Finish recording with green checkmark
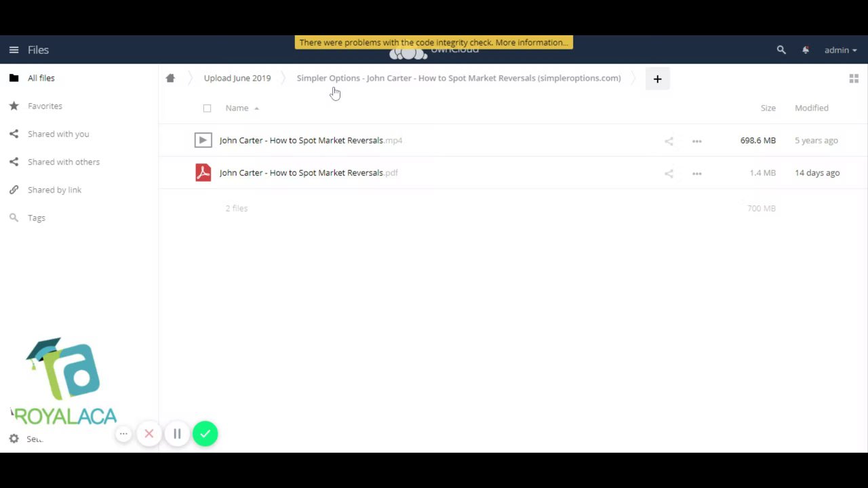This screenshot has width=868, height=488. 205,434
